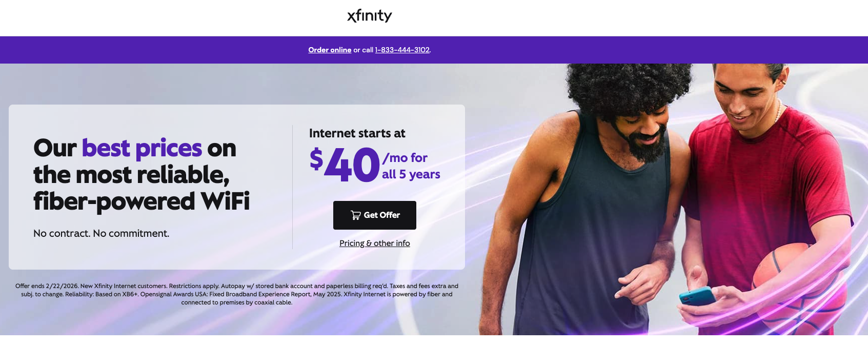The height and width of the screenshot is (346, 868).
Task: Select the "Internet starts at" heading
Action: (x=357, y=133)
